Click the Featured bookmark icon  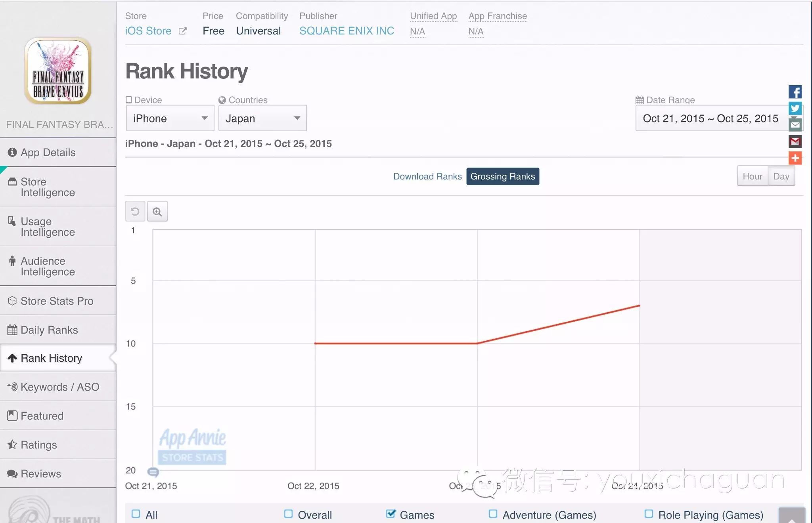(x=12, y=416)
